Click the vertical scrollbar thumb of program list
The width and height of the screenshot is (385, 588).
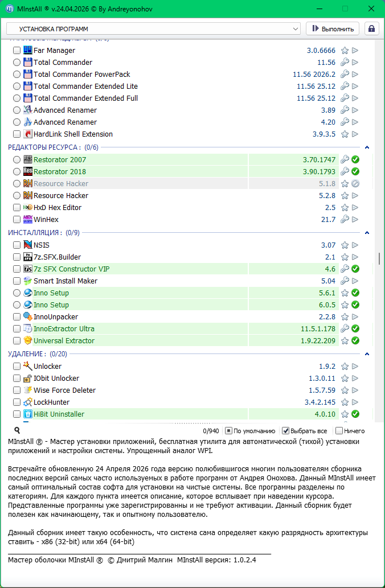pyautogui.click(x=379, y=258)
